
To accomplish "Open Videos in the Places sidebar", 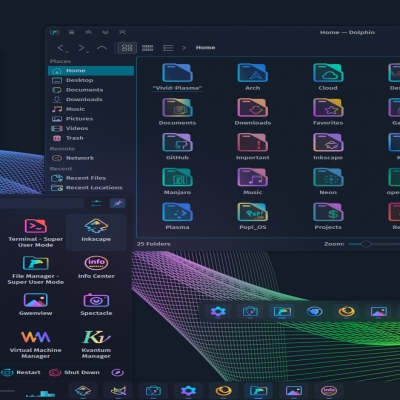I will tap(91, 128).
